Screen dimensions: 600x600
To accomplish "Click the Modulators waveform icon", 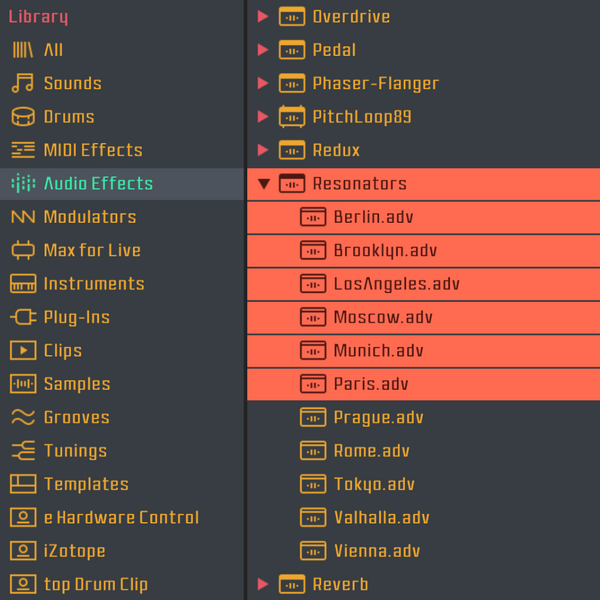I will point(22,217).
